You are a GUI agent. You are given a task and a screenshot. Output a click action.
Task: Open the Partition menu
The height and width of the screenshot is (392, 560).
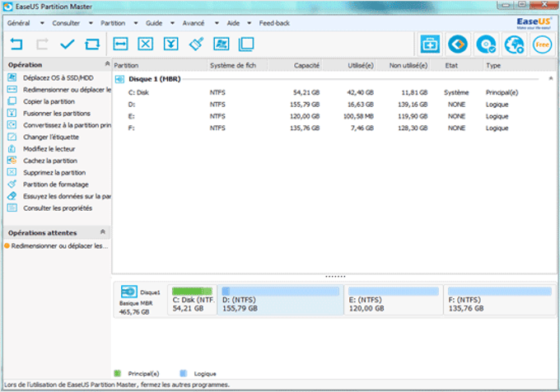(x=113, y=23)
